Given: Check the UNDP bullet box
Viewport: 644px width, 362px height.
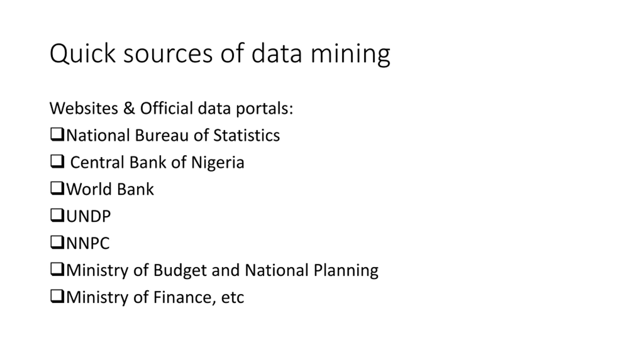Looking at the screenshot, I should coord(57,215).
